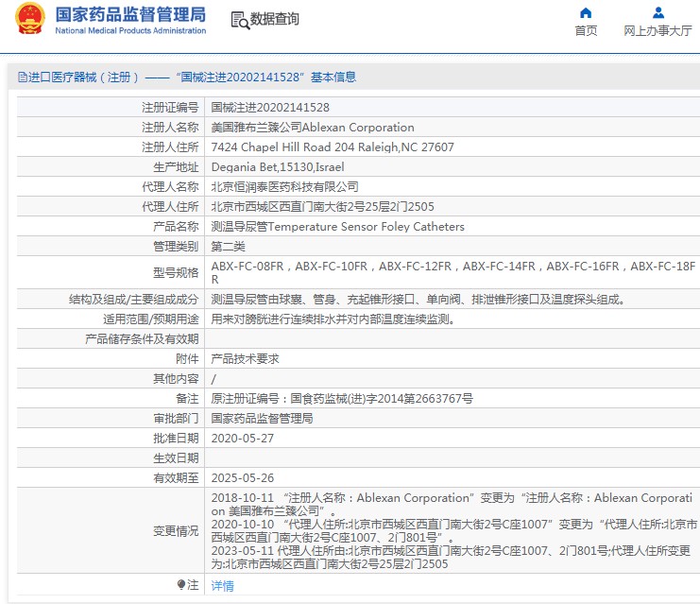Click the lightbulb icon beside 注
The height and width of the screenshot is (604, 700).
[x=180, y=584]
